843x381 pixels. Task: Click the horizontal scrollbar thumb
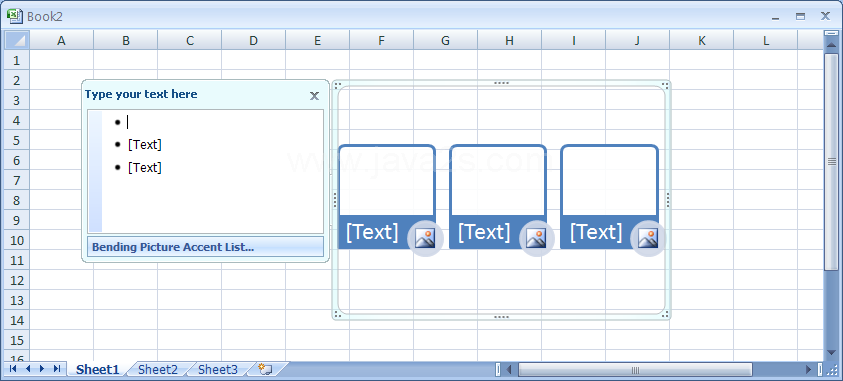pos(635,369)
